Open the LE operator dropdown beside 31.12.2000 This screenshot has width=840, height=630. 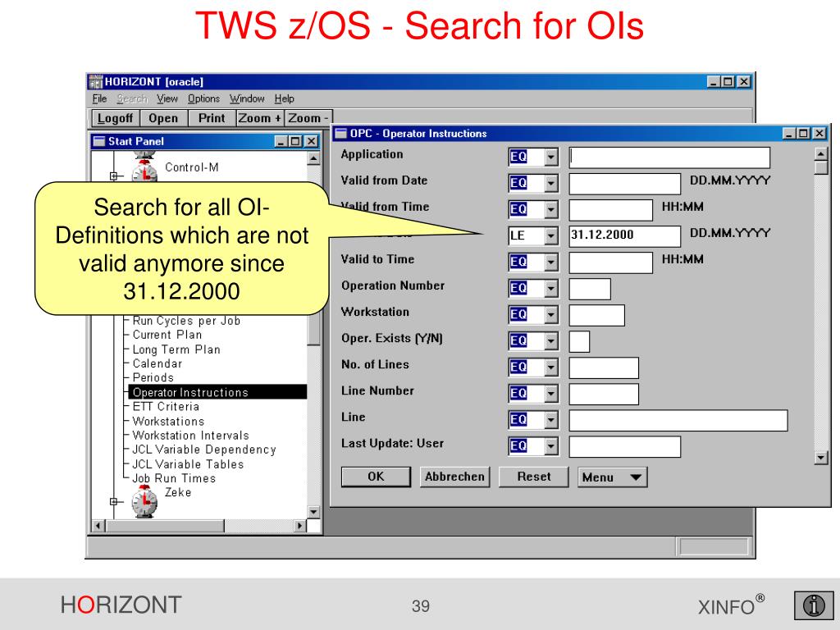click(550, 235)
